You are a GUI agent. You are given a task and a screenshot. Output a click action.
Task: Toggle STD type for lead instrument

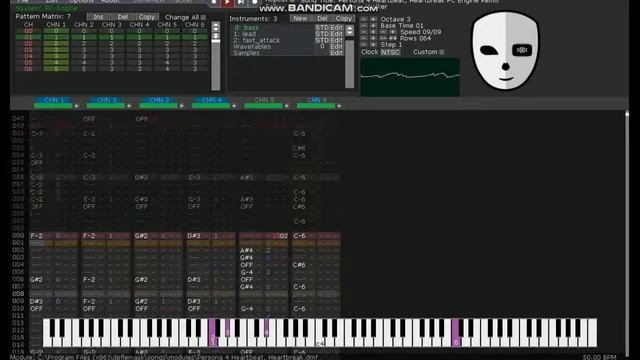click(322, 34)
